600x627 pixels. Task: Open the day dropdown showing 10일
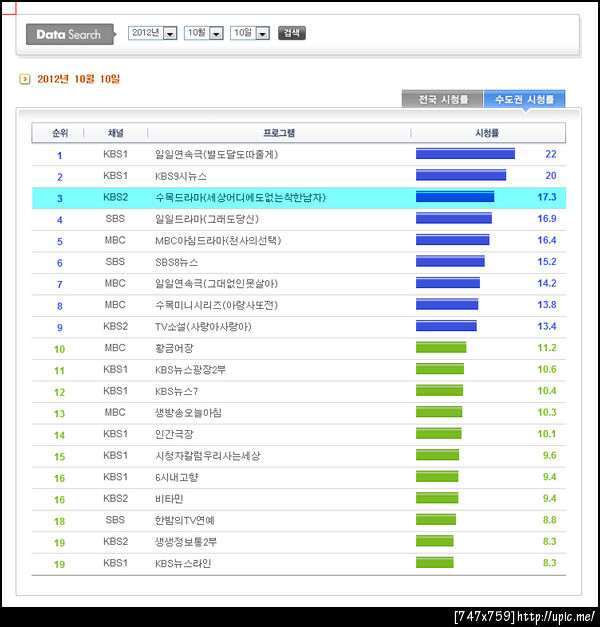pyautogui.click(x=250, y=33)
